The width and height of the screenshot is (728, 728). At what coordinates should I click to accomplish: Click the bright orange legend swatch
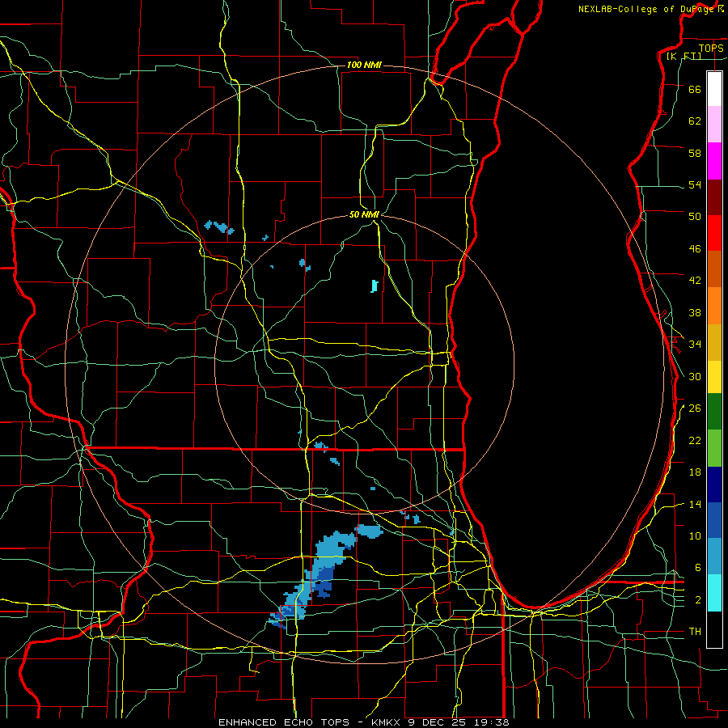[714, 306]
